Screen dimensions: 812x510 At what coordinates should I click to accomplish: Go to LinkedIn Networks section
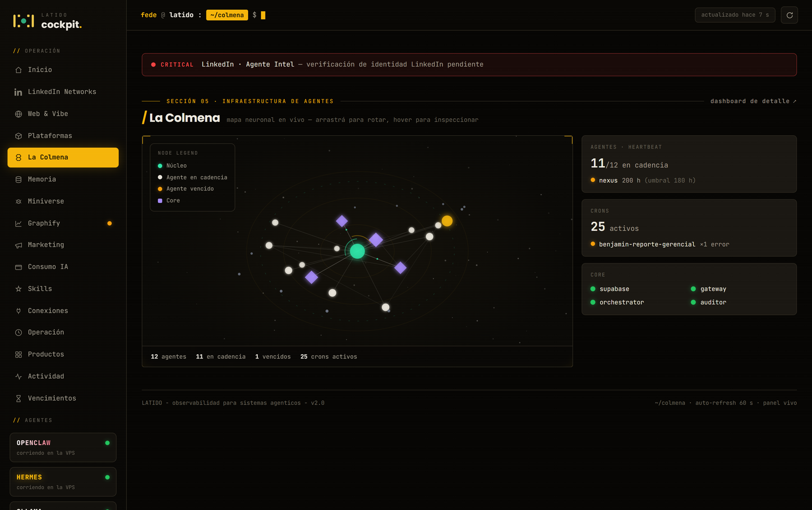click(63, 92)
